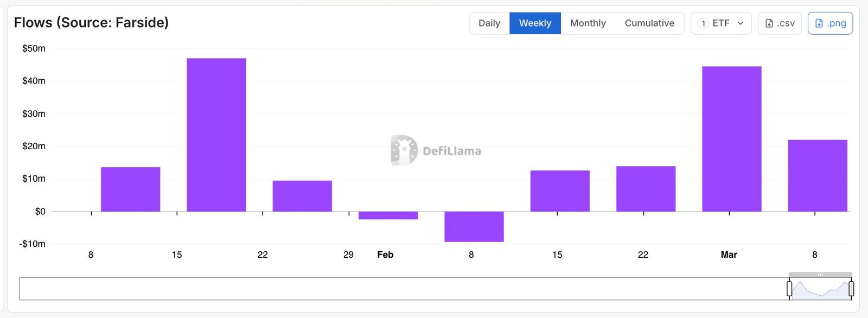The image size is (868, 318).
Task: Click the largest negative bar after Feb 8
Action: 474,226
